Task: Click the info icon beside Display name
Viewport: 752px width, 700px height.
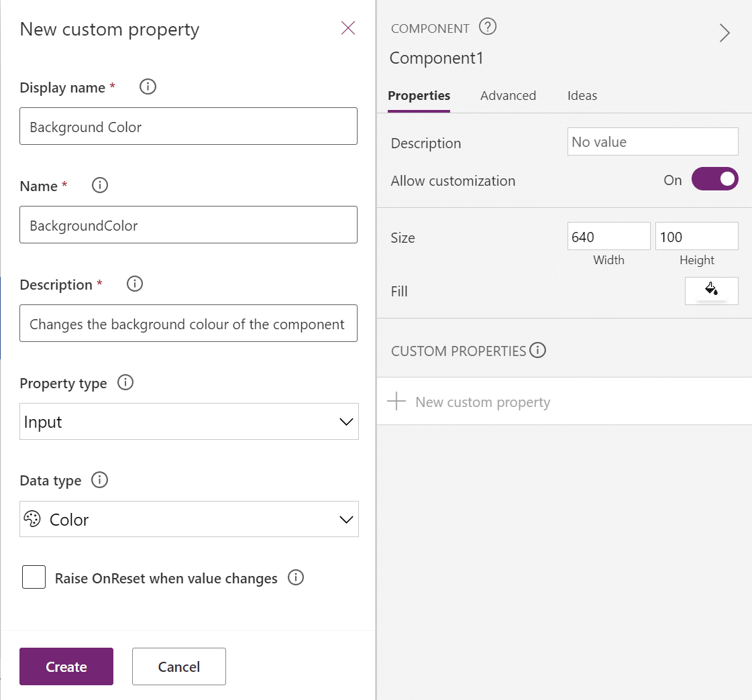Action: click(x=147, y=86)
